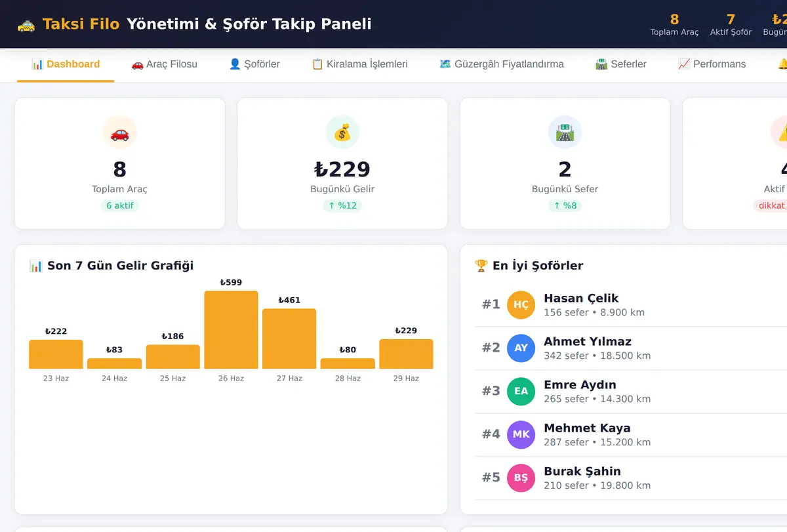
Task: Click the 26 Haz bar showing ₺599
Action: tap(231, 330)
